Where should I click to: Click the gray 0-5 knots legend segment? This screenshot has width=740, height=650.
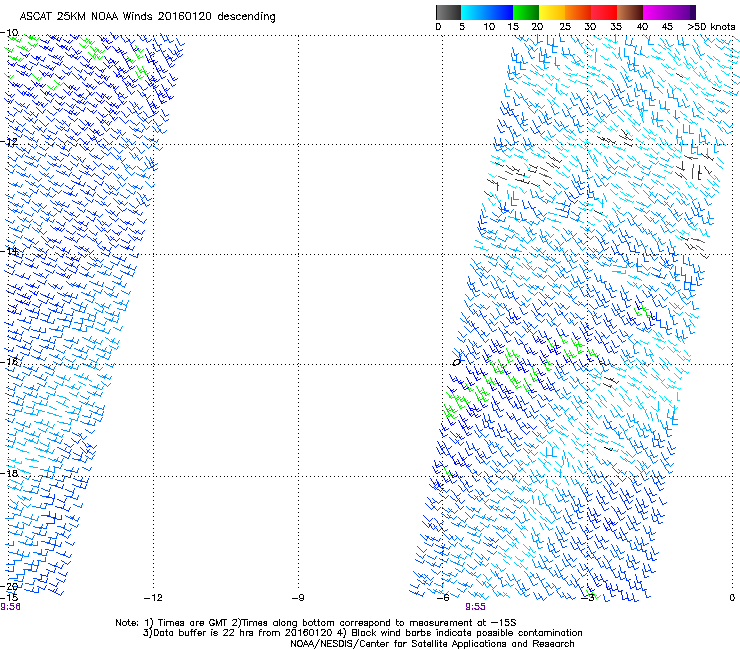pyautogui.click(x=448, y=12)
